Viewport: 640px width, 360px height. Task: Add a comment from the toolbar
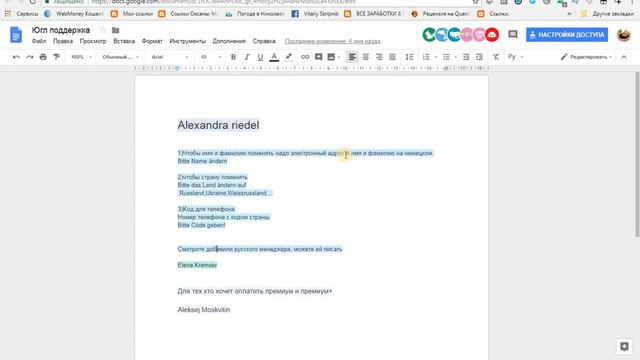(318, 57)
